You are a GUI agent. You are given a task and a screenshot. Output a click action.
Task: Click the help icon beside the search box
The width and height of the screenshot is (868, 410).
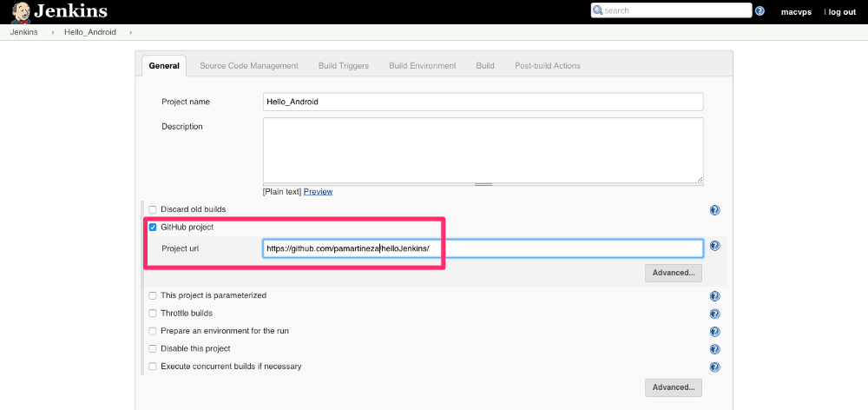click(x=760, y=11)
